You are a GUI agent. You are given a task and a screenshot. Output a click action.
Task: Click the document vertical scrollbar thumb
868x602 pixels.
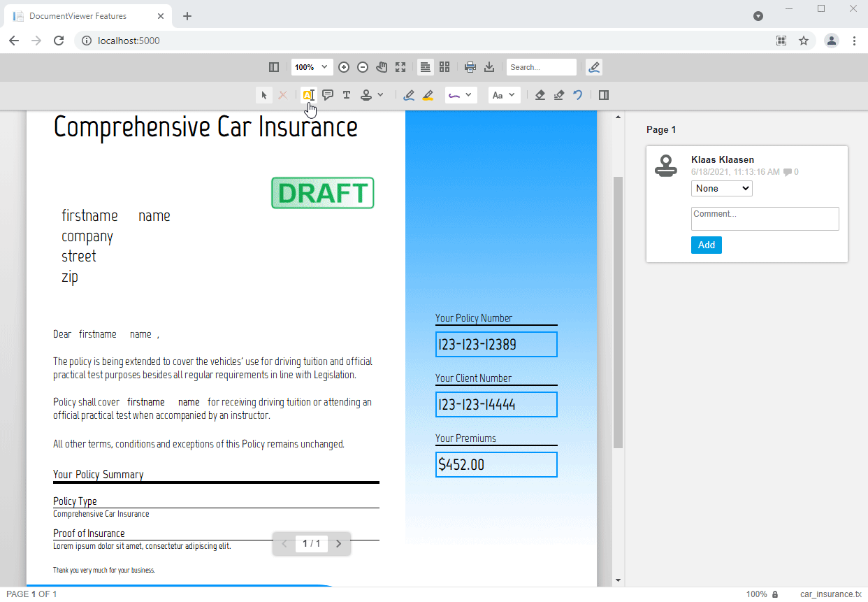[x=618, y=313]
